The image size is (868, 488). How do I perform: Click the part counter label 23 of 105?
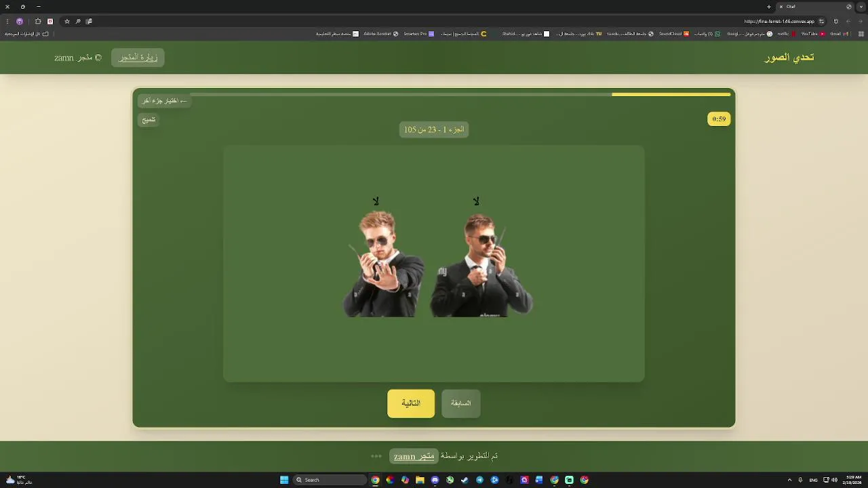point(434,129)
